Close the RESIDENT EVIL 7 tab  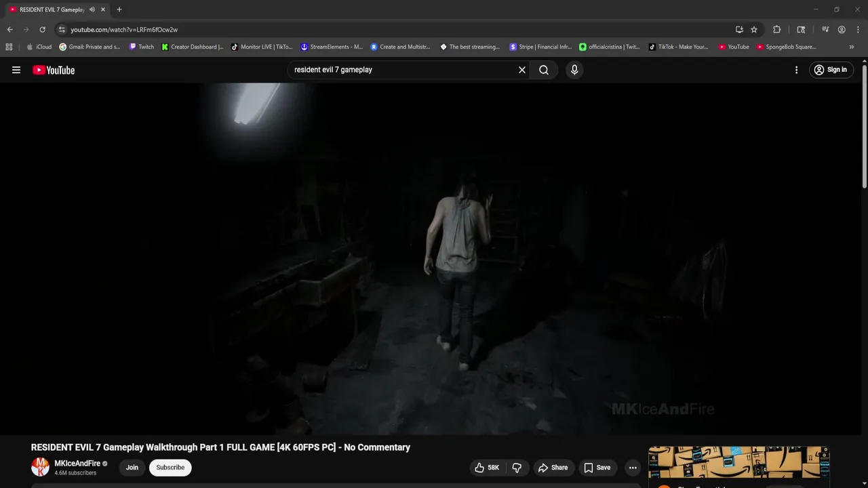tap(103, 9)
